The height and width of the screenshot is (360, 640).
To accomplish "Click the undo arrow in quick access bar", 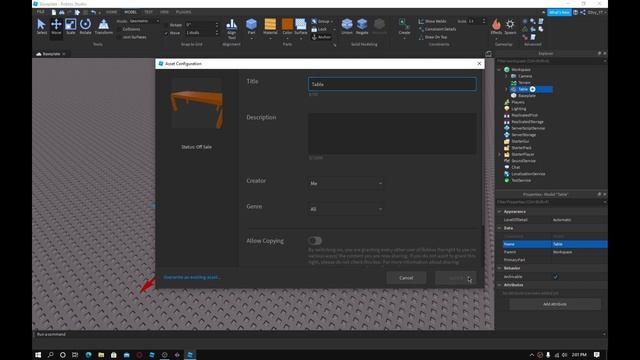I will [x=93, y=12].
